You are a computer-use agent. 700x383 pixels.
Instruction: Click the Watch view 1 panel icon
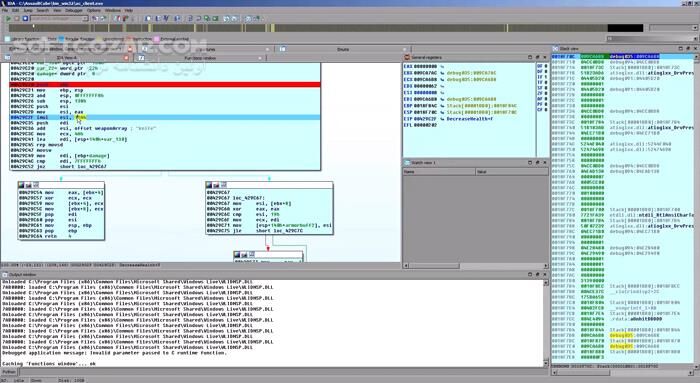tap(407, 162)
